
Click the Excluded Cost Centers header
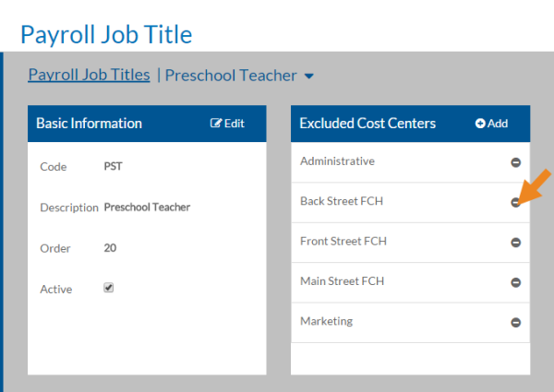pos(367,124)
